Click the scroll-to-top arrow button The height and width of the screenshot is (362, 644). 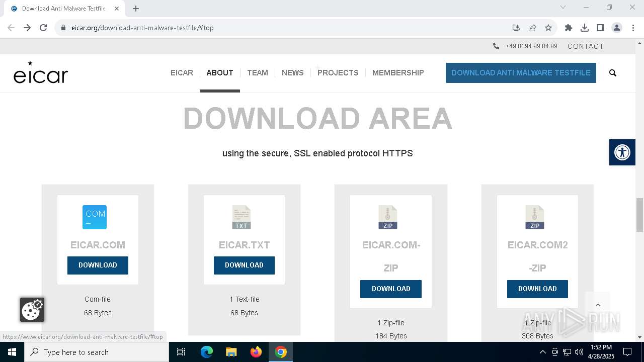coord(598,305)
